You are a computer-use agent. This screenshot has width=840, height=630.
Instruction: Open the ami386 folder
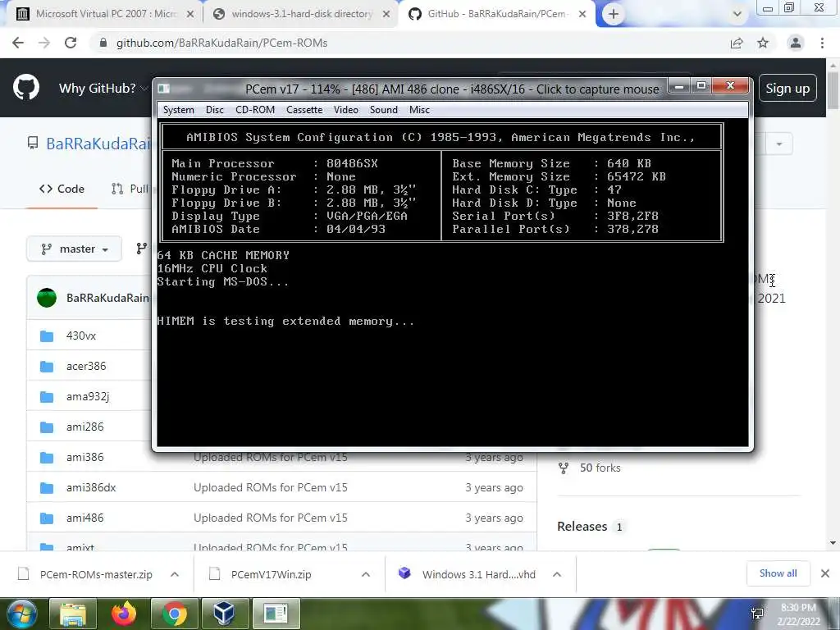85,458
